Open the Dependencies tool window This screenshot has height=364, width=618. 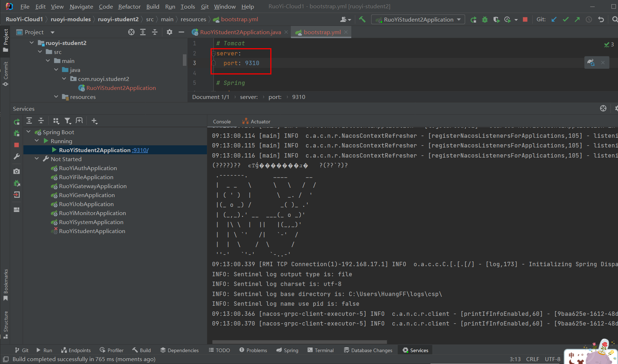click(179, 350)
